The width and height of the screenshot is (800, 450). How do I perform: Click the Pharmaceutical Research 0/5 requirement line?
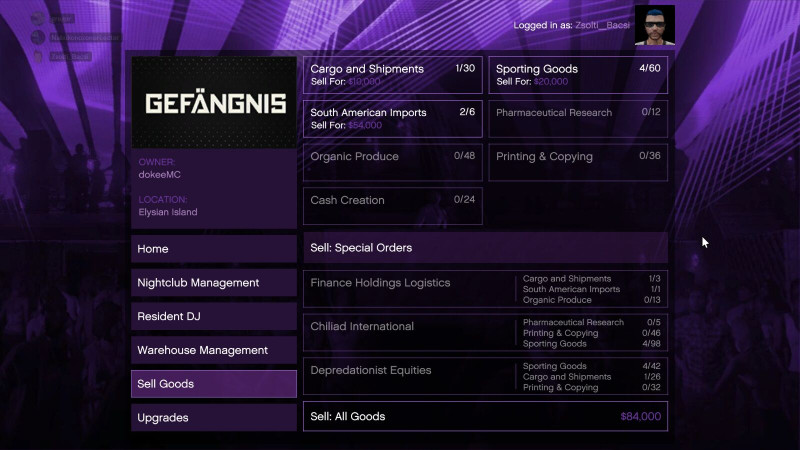[x=591, y=322]
